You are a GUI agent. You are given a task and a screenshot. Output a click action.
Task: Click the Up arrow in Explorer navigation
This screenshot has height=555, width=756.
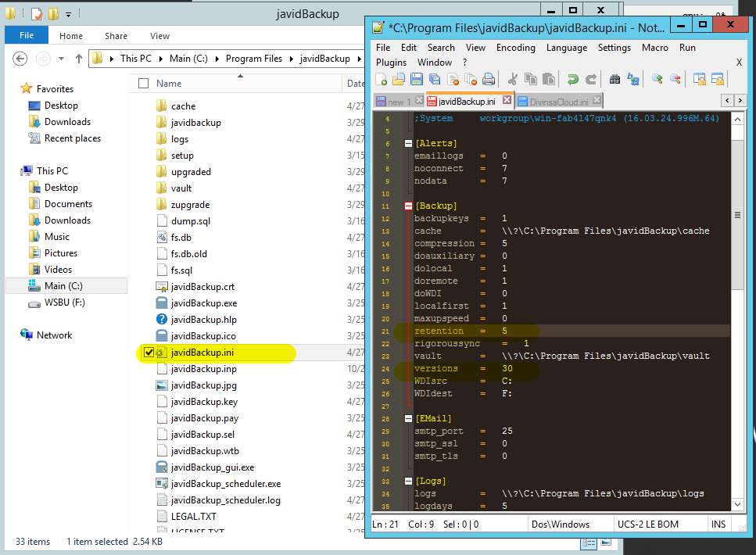[x=79, y=59]
